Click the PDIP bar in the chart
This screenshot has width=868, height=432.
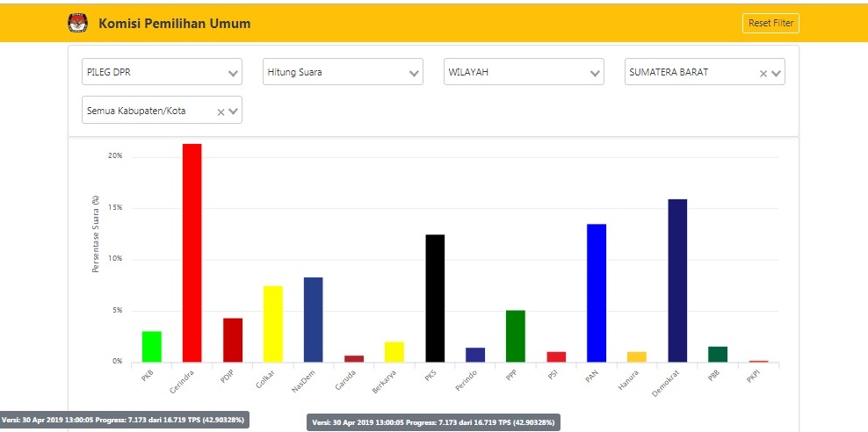(x=232, y=340)
